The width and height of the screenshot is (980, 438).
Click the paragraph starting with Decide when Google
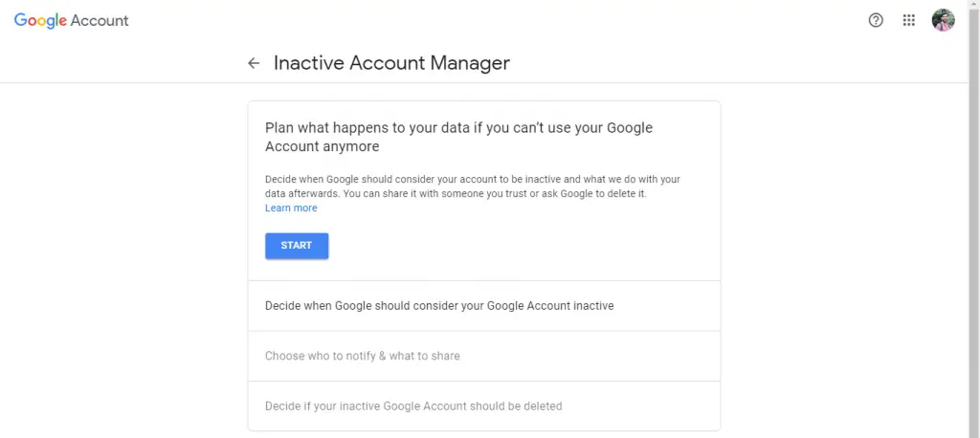473,186
